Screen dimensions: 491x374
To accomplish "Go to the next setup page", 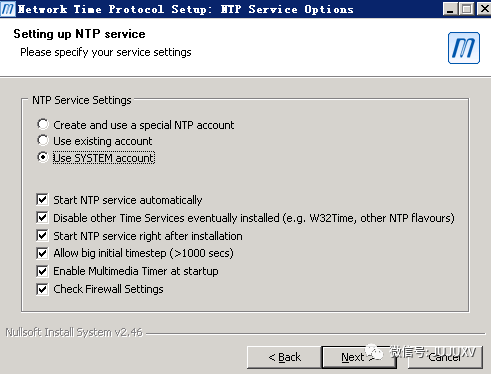I will pos(359,357).
